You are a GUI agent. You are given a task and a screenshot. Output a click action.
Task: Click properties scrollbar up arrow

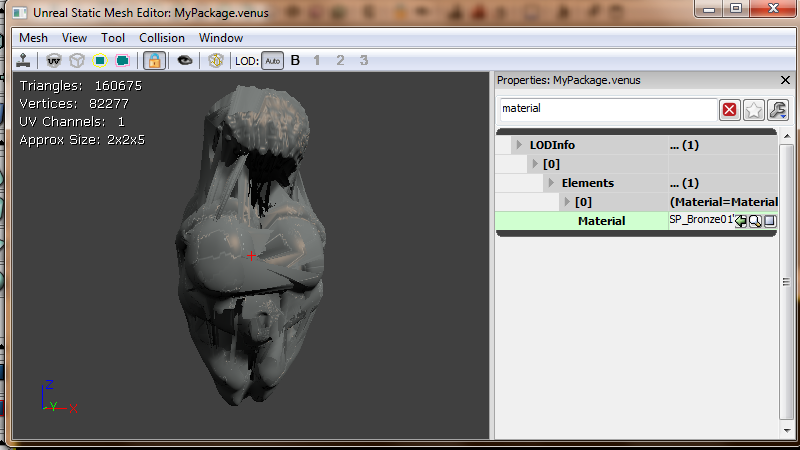[x=787, y=136]
